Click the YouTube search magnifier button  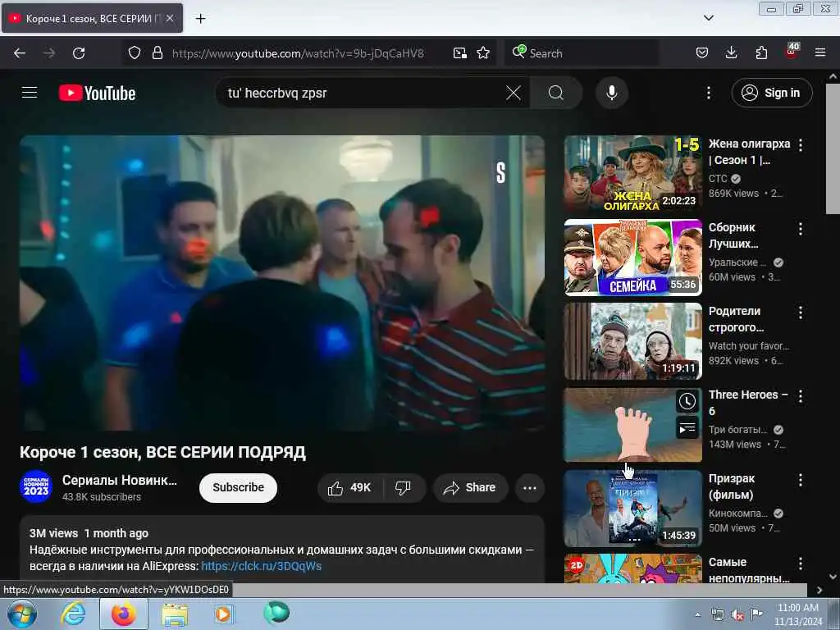point(555,93)
